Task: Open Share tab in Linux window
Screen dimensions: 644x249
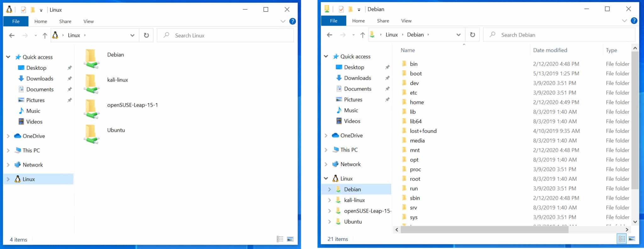Action: [65, 21]
